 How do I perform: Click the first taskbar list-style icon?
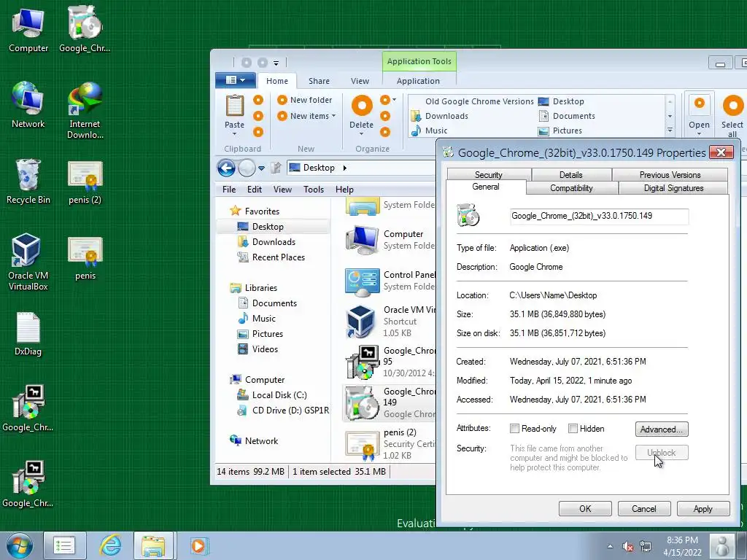65,545
